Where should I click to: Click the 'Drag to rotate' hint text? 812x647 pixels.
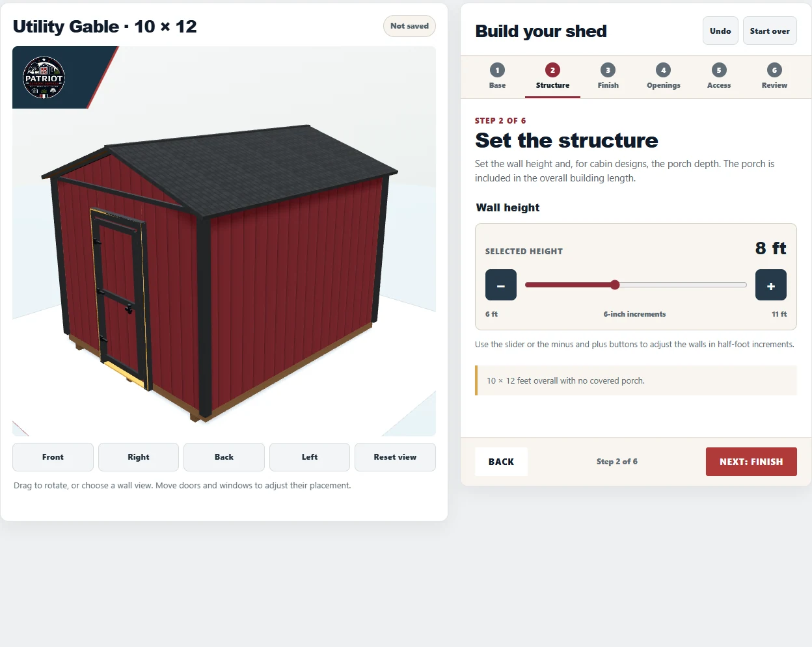[x=182, y=486]
